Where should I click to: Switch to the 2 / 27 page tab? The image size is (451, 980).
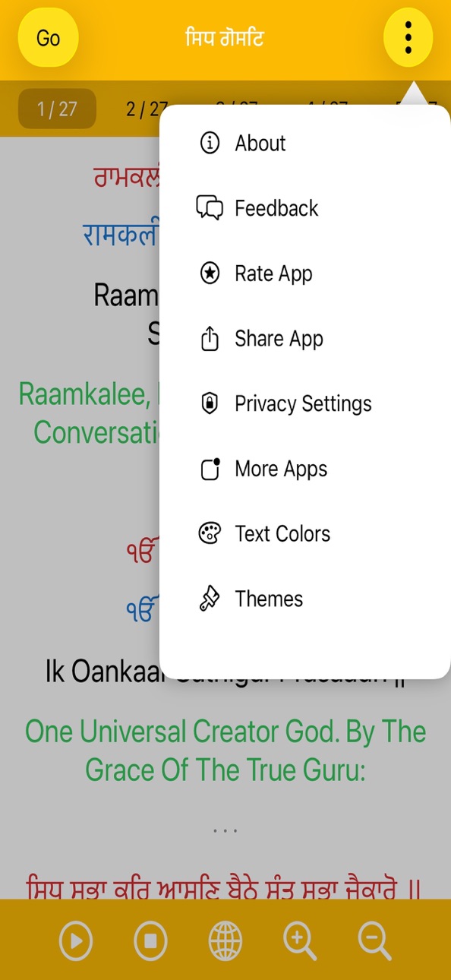pyautogui.click(x=144, y=109)
